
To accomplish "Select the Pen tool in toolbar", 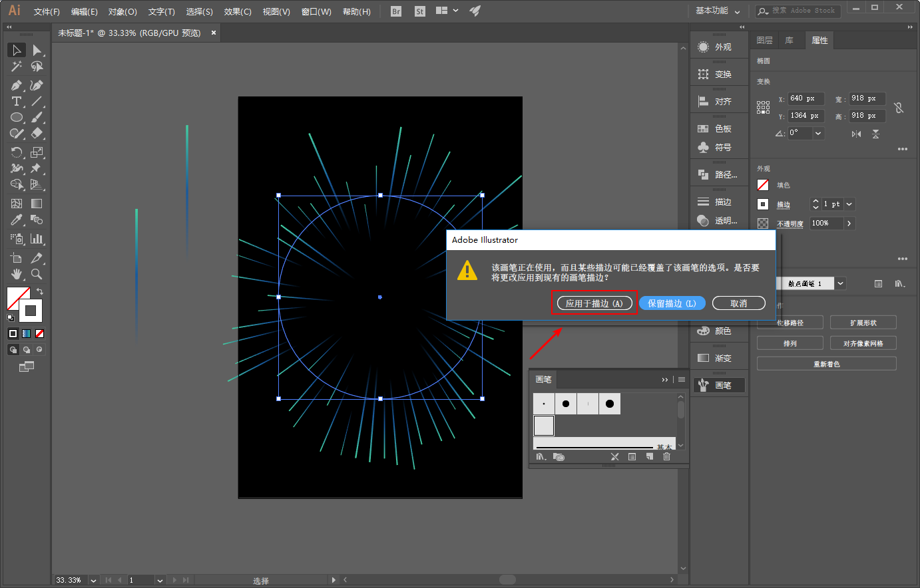I will tap(17, 85).
